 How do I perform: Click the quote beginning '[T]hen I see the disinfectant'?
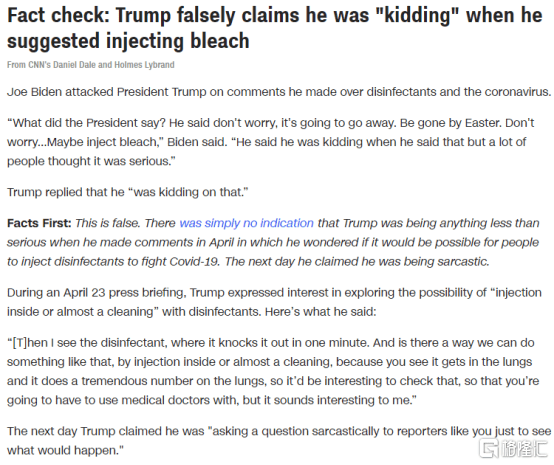point(273,371)
